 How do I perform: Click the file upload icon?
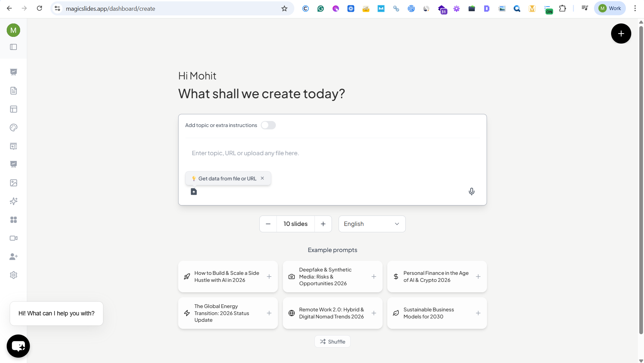(194, 192)
